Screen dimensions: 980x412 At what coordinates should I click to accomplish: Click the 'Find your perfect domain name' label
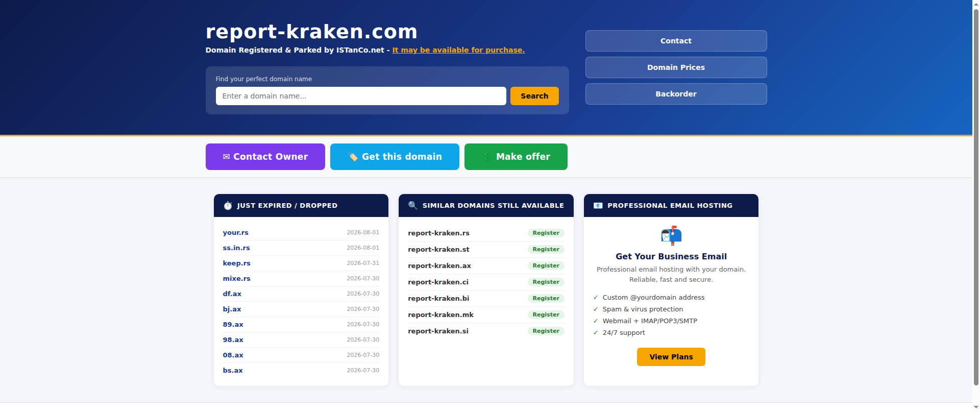(263, 79)
